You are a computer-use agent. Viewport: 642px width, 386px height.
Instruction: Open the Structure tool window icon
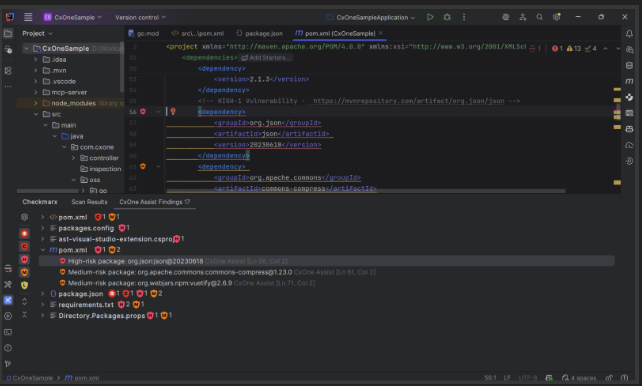tap(8, 71)
